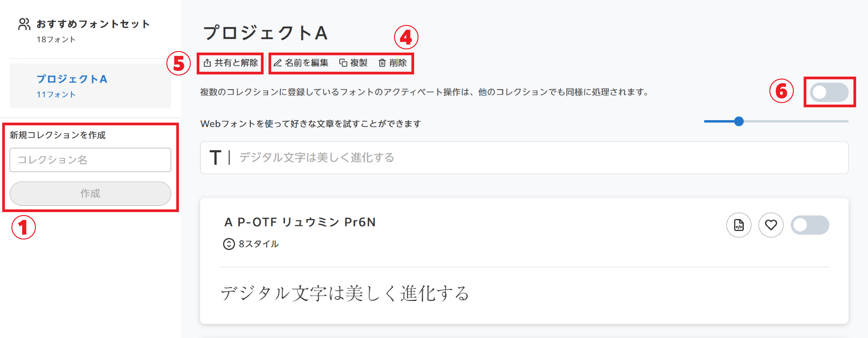Click font name A P-OTF リュウミン Pr6N

[300, 222]
